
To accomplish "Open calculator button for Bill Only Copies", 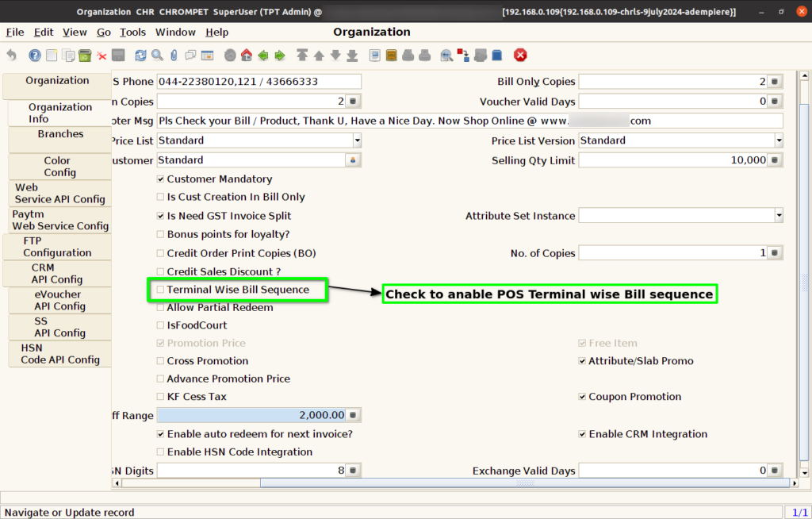I will (775, 82).
